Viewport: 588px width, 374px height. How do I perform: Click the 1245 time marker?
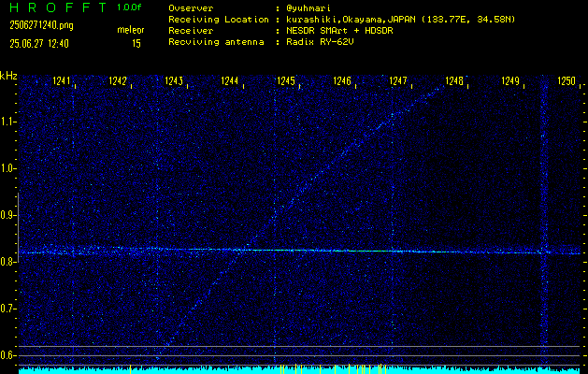pyautogui.click(x=286, y=80)
